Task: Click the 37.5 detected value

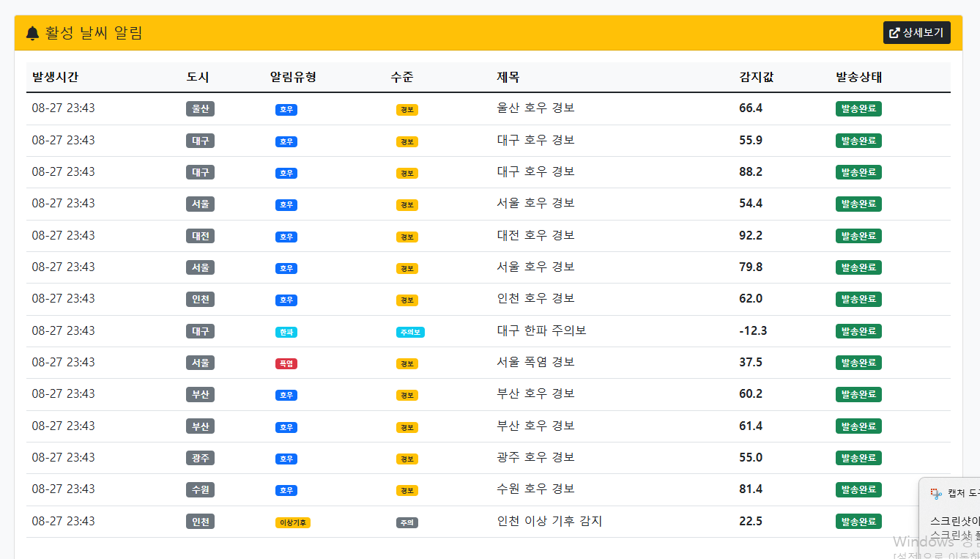Action: point(751,362)
